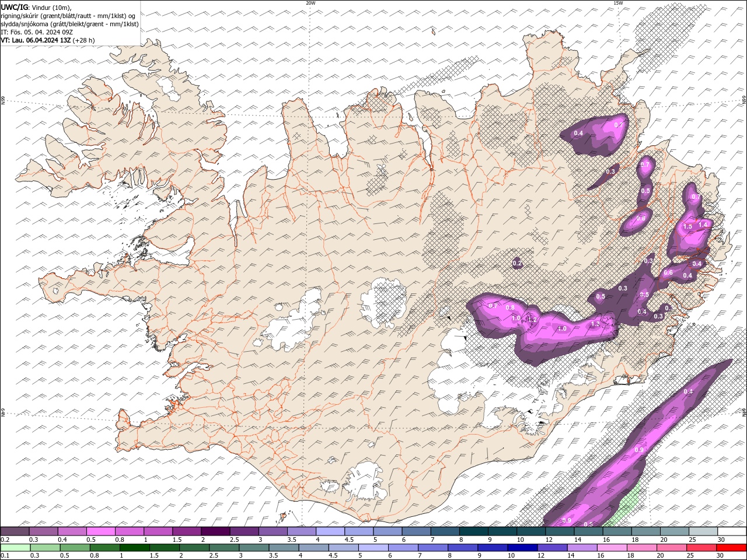This screenshot has height=560, width=747.
Task: Click the white swatch after 30 in upper legend
Action: point(732,531)
